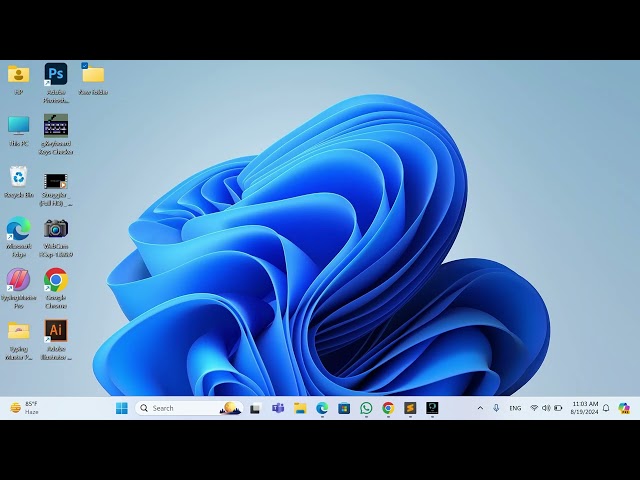Expand the hidden icons tray chevron
Screen dimensions: 640x480
pos(480,408)
